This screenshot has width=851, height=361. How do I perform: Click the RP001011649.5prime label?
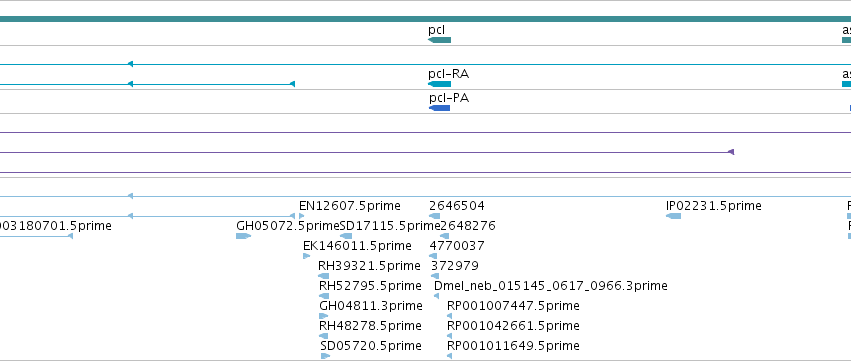[x=513, y=346]
